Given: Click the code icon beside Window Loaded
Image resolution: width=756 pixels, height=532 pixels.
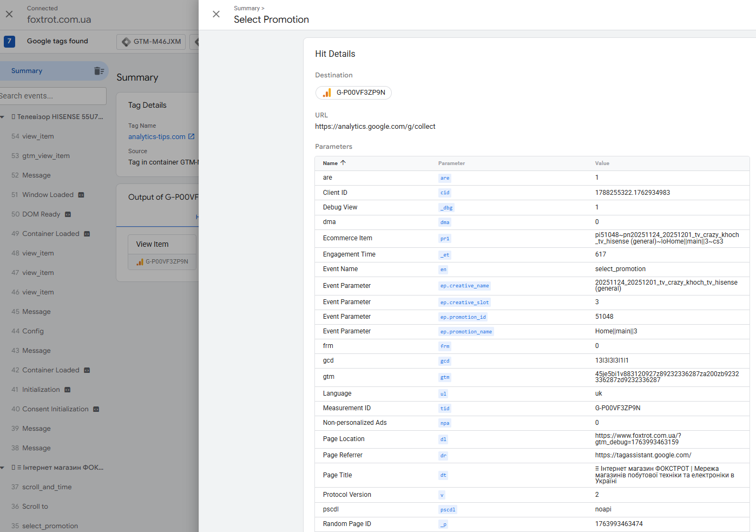Looking at the screenshot, I should [81, 195].
